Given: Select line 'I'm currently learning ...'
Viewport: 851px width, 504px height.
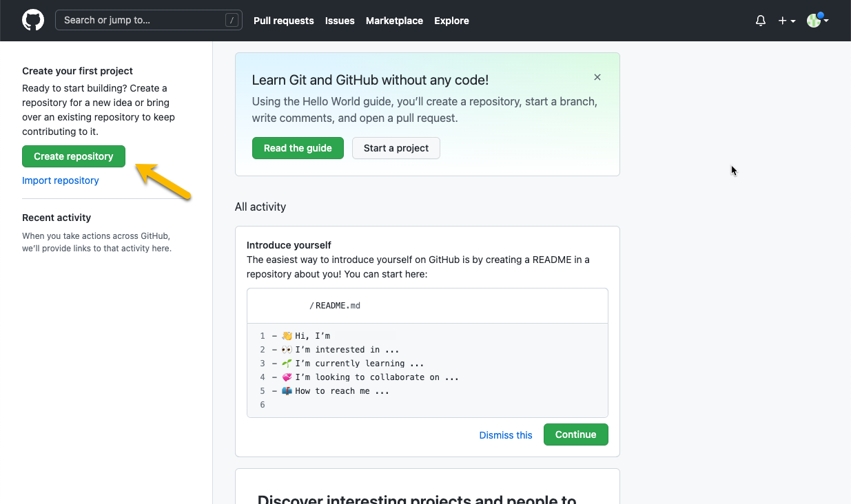Looking at the screenshot, I should [348, 364].
